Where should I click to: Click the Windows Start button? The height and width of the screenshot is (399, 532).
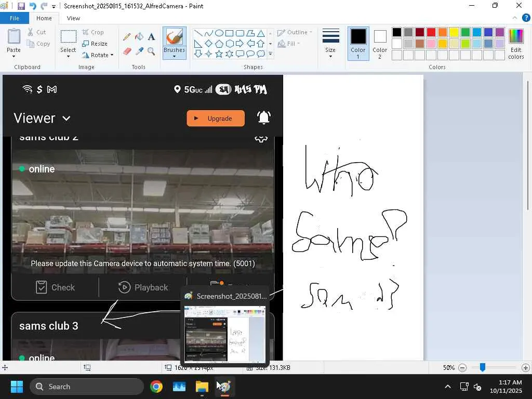(17, 387)
